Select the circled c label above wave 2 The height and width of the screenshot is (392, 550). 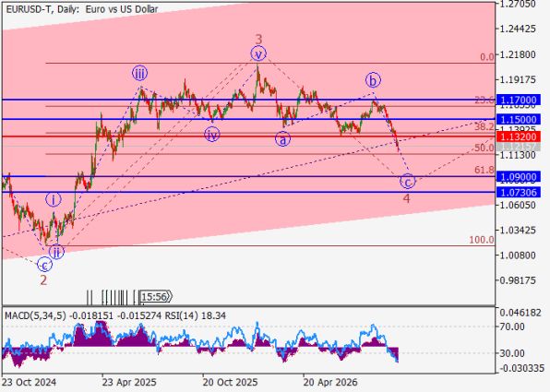(x=45, y=265)
